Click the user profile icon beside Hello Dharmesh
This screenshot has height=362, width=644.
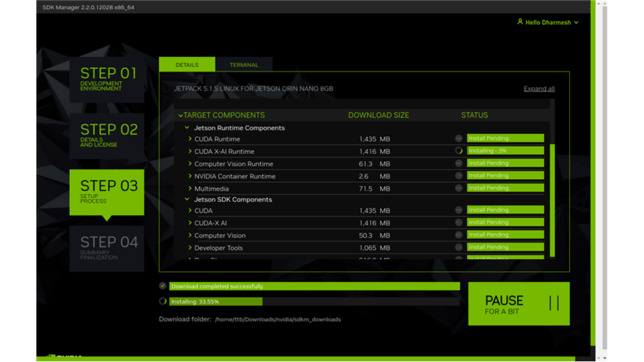pos(520,22)
